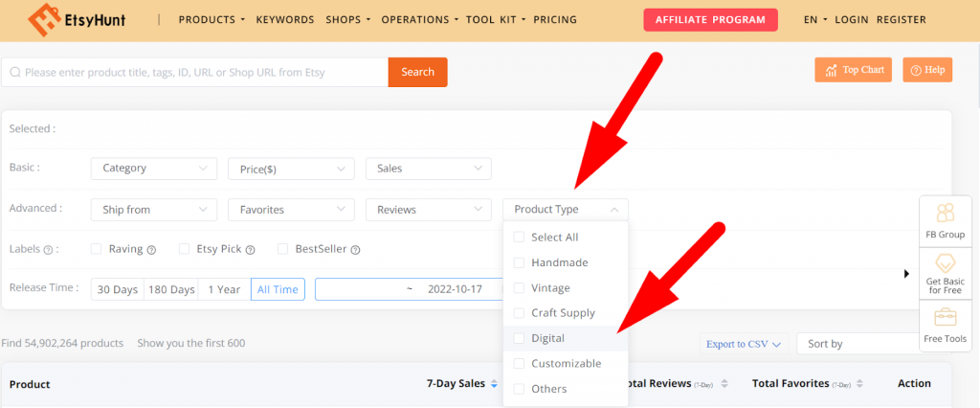
Task: Enable the Handmade checkbox
Action: [520, 262]
